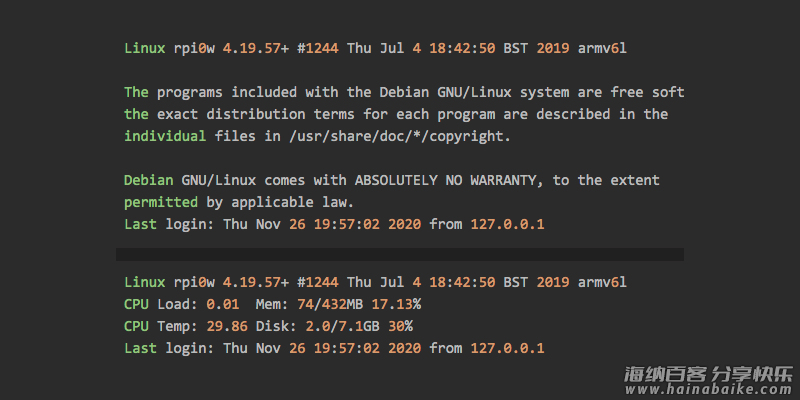
Task: Click the memory usage 74/432MB value
Action: (330, 305)
